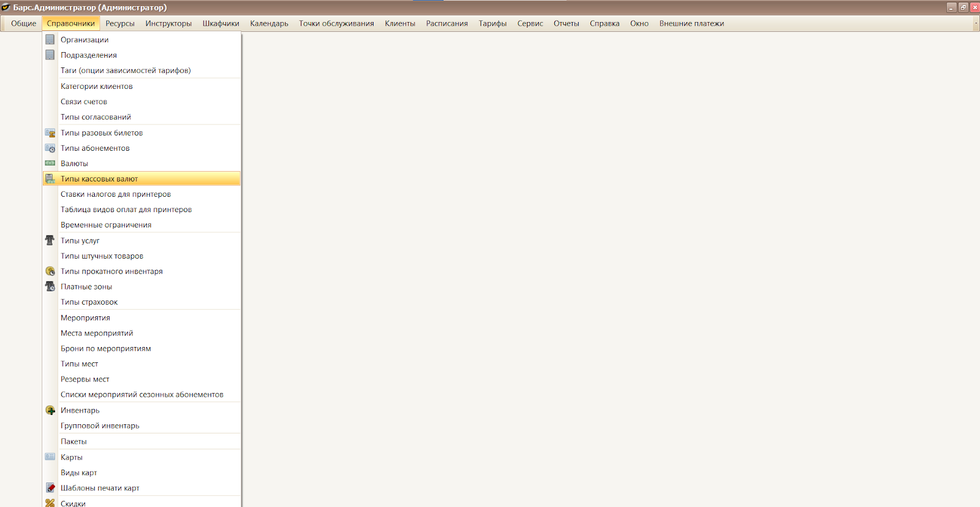Image resolution: width=980 pixels, height=507 pixels.
Task: Open the Окно menu
Action: [x=639, y=24]
